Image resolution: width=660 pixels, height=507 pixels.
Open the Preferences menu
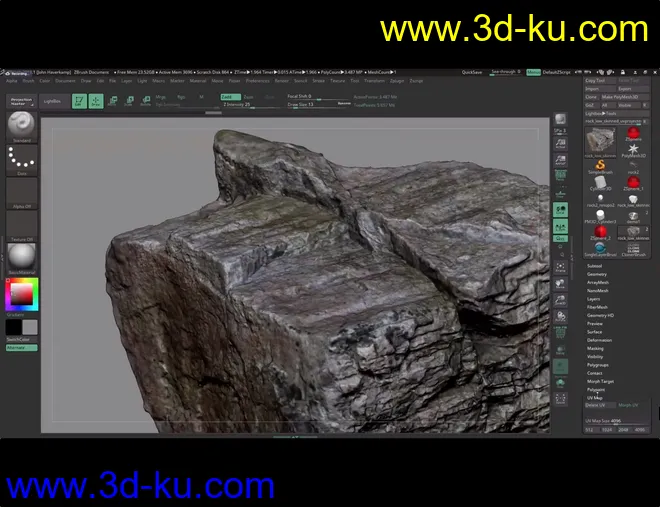257,81
